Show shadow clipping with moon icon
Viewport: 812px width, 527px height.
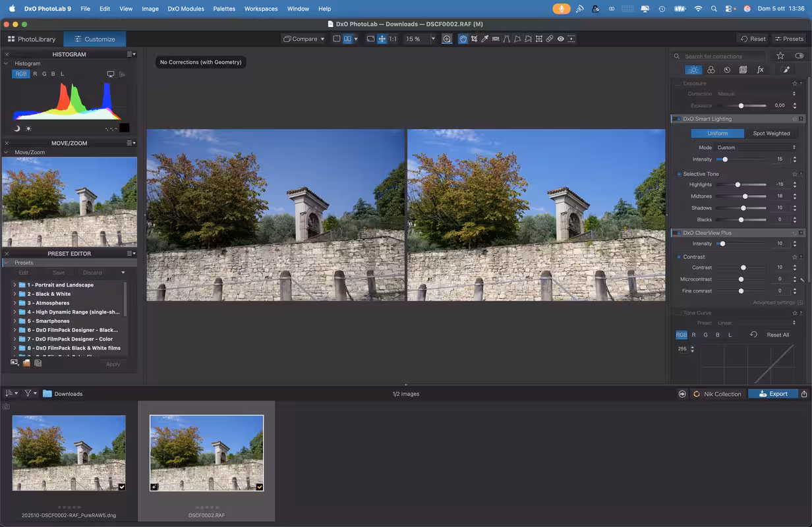pyautogui.click(x=17, y=128)
